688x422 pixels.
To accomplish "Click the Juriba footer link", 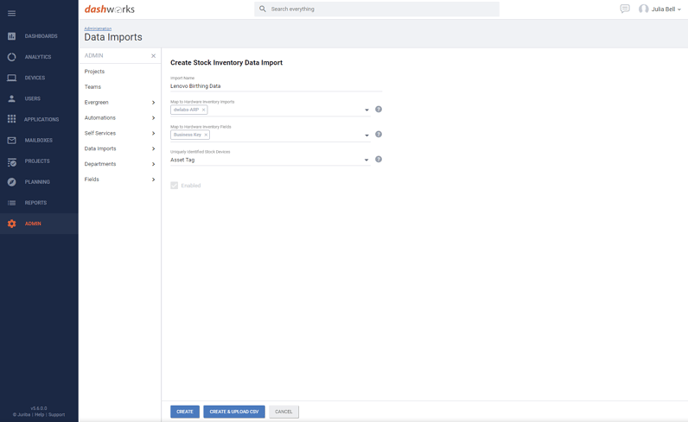I will tap(24, 415).
